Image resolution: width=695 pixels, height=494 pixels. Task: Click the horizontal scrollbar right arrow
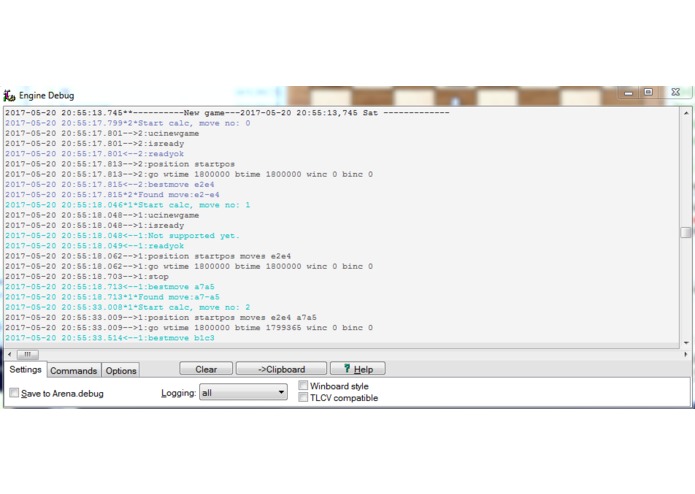[686, 354]
